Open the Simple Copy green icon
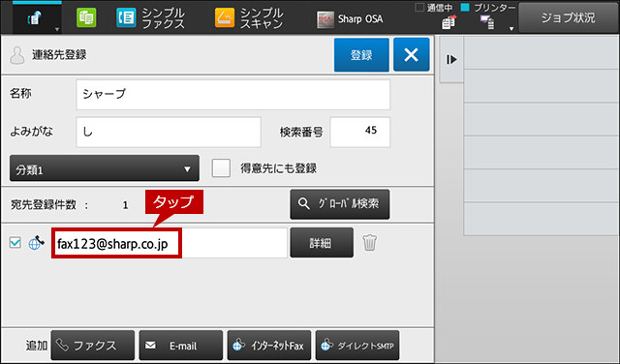620x364 pixels. (x=86, y=17)
